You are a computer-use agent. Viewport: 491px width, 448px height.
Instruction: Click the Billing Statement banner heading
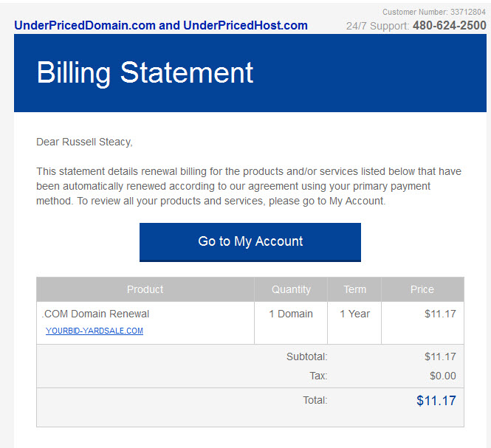coord(145,72)
